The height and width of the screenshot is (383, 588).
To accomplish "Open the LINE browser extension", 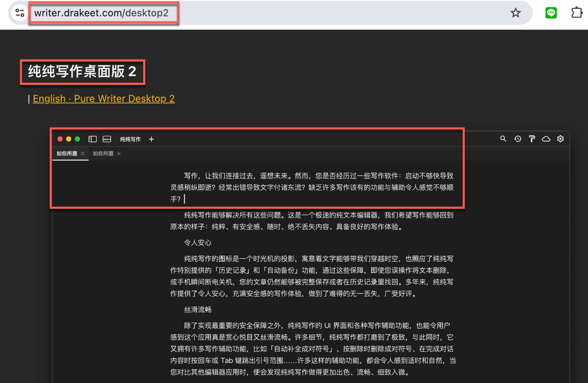I will click(551, 13).
